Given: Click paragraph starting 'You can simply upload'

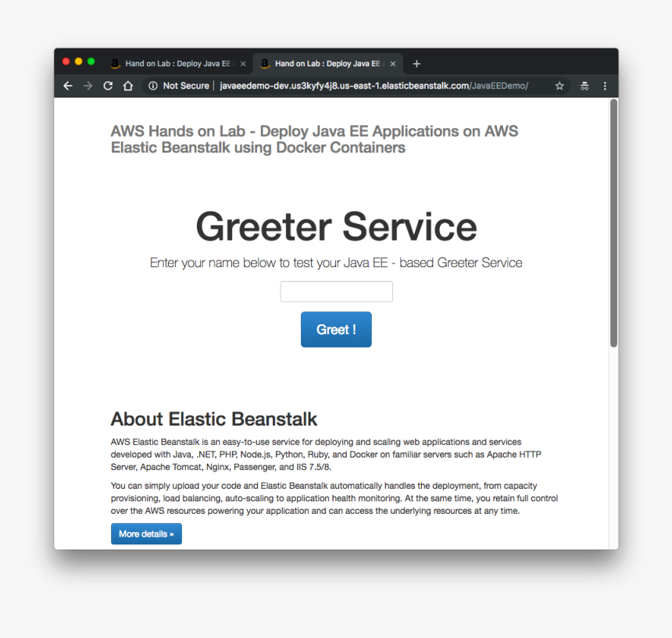Looking at the screenshot, I should (x=334, y=498).
